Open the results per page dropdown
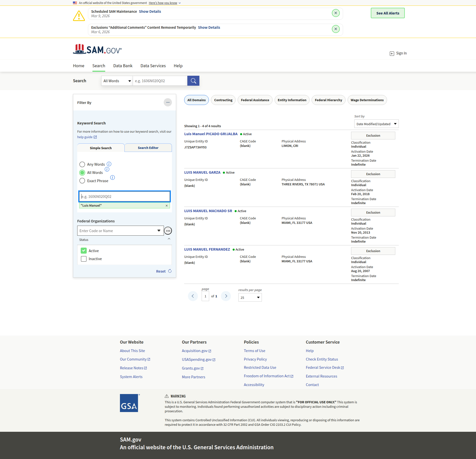The width and height of the screenshot is (476, 459). (x=250, y=298)
